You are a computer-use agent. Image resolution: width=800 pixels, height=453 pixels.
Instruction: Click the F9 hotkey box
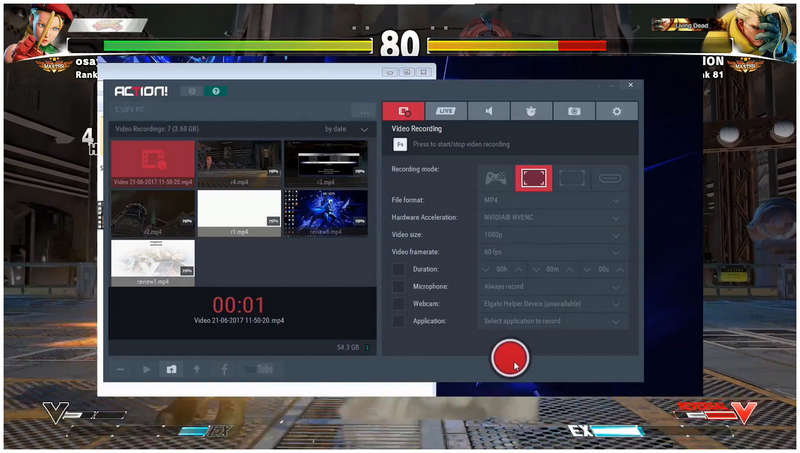coord(400,144)
